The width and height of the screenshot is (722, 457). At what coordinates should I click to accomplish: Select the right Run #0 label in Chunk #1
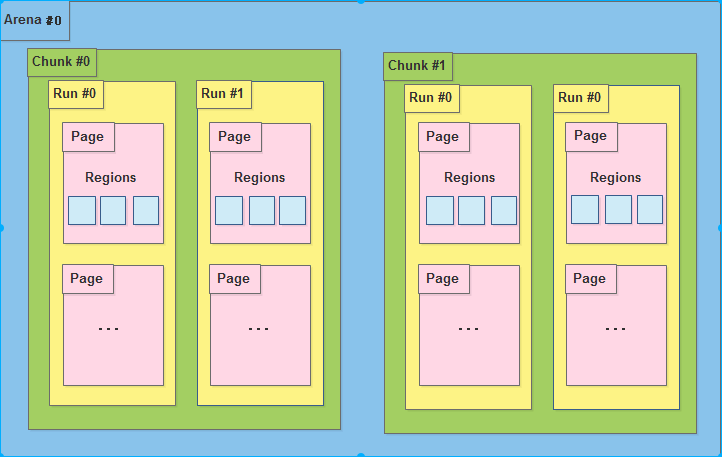point(581,99)
